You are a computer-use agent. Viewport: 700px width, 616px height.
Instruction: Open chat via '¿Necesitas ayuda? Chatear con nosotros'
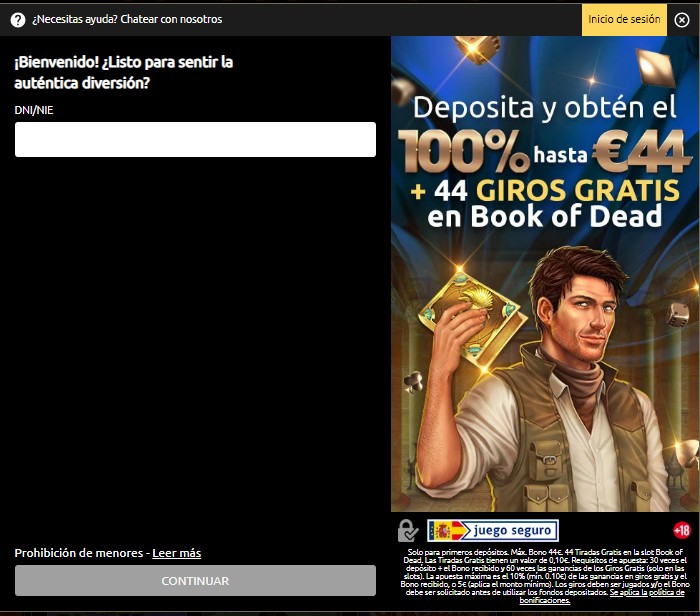pos(127,19)
